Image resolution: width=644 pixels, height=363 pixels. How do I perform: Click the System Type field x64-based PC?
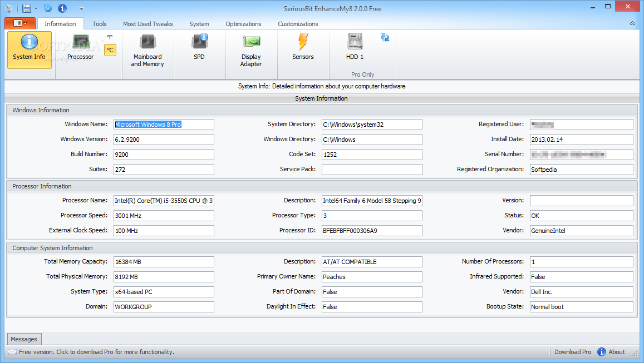[164, 292]
